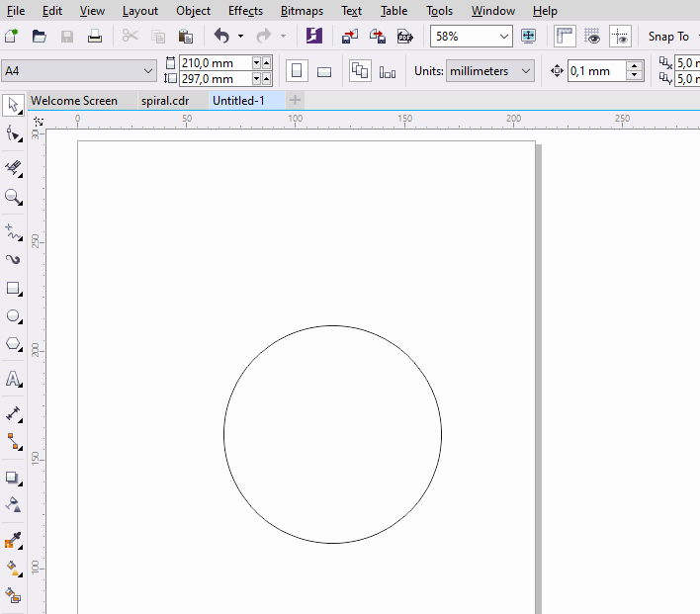Click the Snap To button
Viewport: 700px width, 614px height.
(x=668, y=37)
